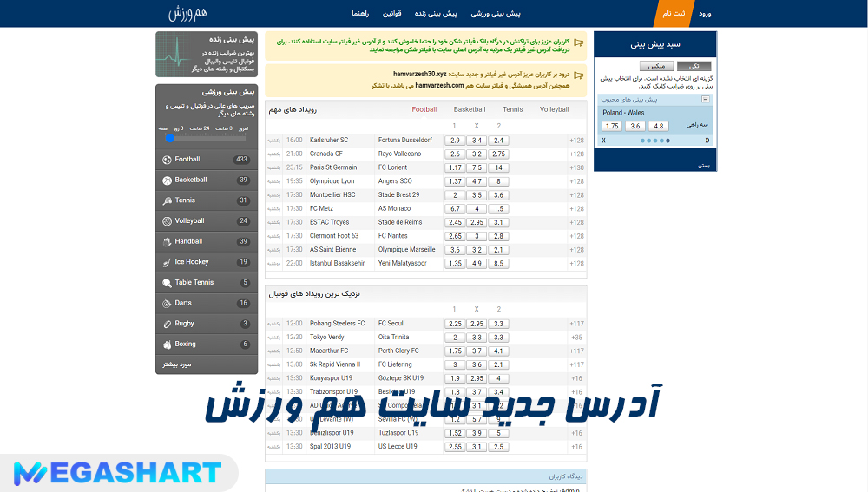Click the site logo in header

pyautogui.click(x=187, y=13)
